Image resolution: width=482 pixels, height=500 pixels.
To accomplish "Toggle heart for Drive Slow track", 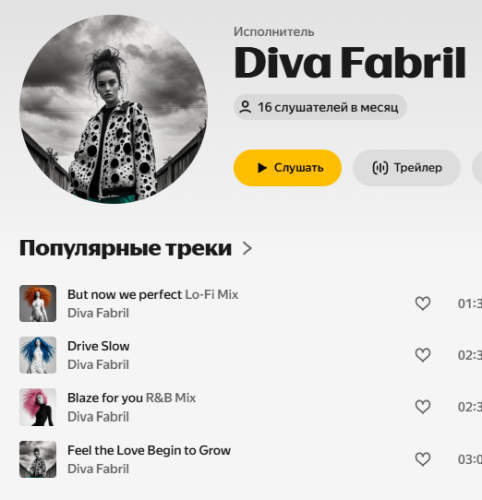I will (x=423, y=355).
